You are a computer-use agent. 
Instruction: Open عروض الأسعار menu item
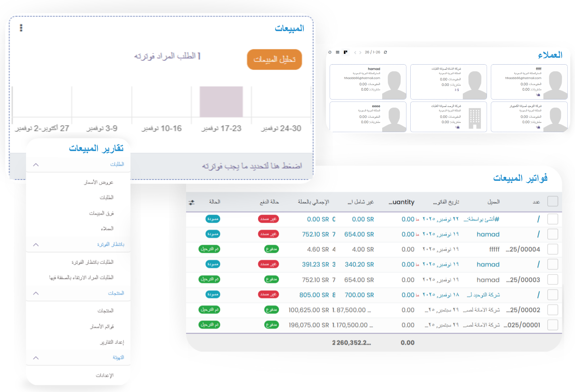[x=99, y=182]
